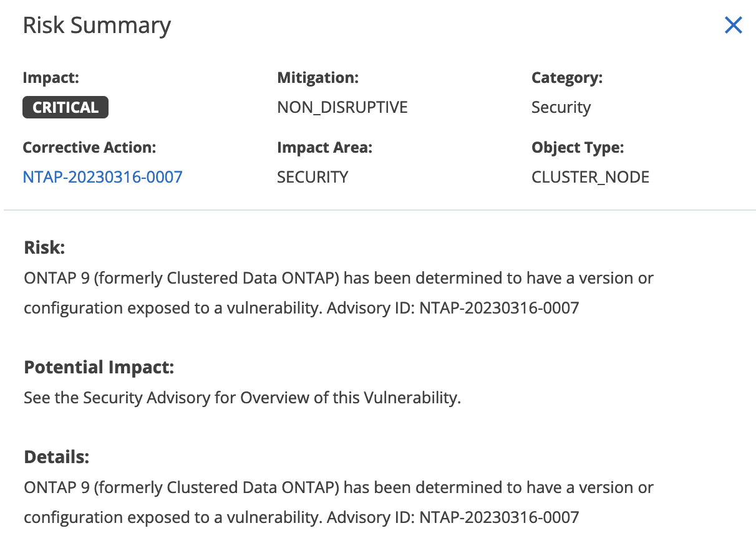756x546 pixels.
Task: Close the Risk Summary dialog
Action: pos(733,26)
